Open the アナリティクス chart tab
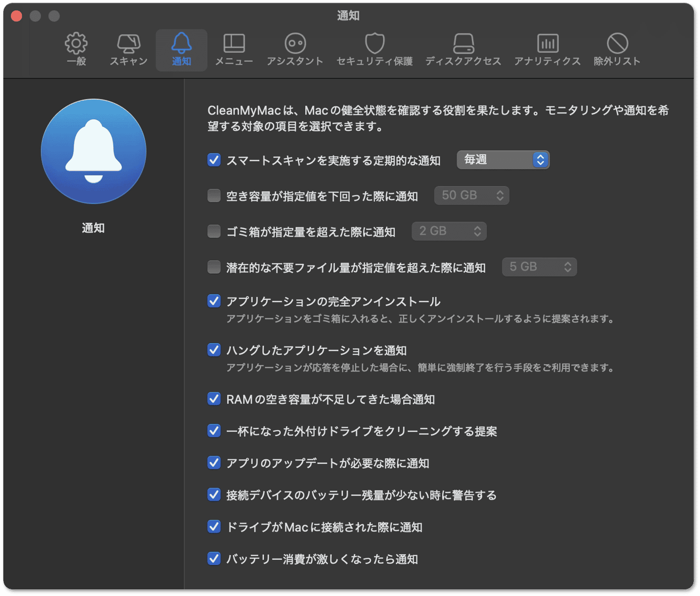 pyautogui.click(x=547, y=49)
